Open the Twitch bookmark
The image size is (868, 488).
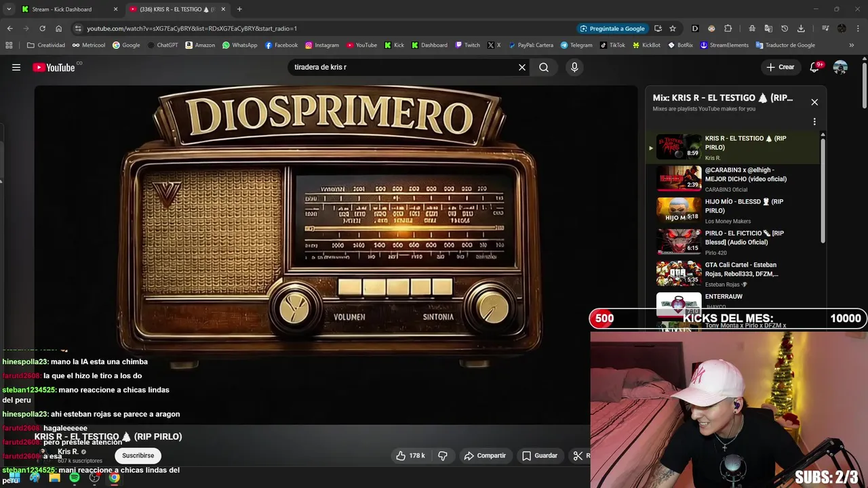(467, 45)
